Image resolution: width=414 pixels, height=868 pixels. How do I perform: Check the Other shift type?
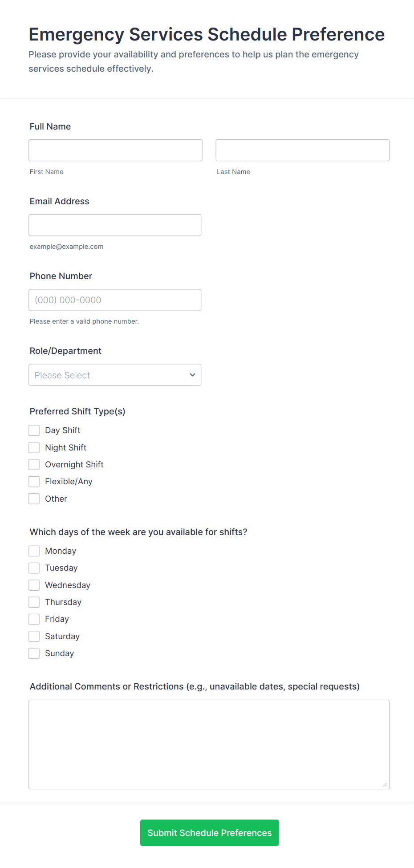(34, 499)
